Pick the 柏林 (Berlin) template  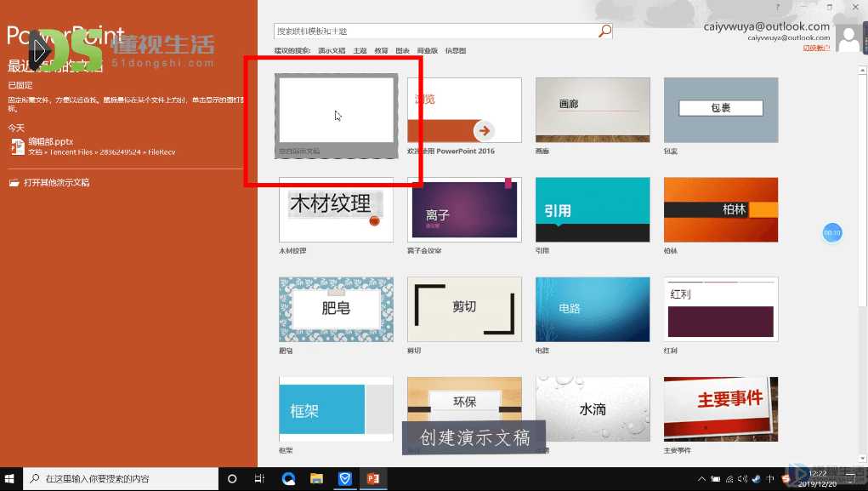[x=721, y=209]
